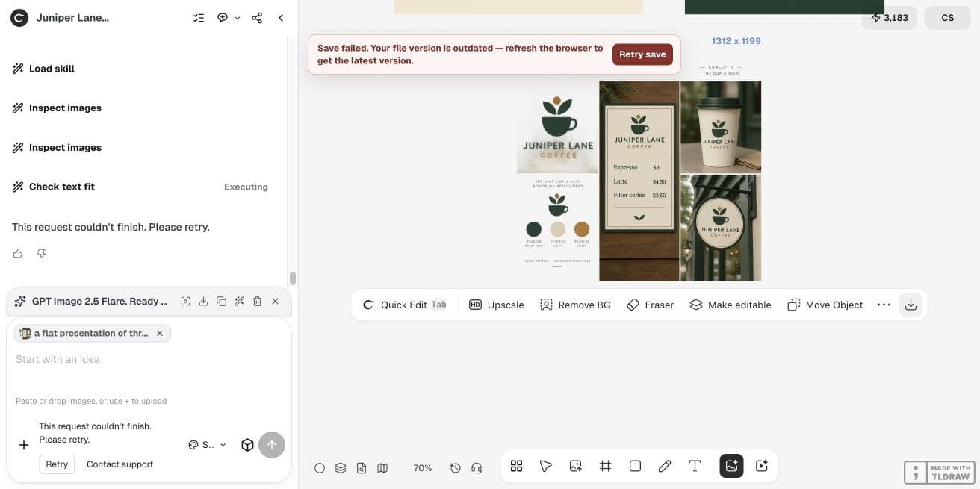Select the frame hash tool
Viewport: 980px width, 489px height.
605,466
